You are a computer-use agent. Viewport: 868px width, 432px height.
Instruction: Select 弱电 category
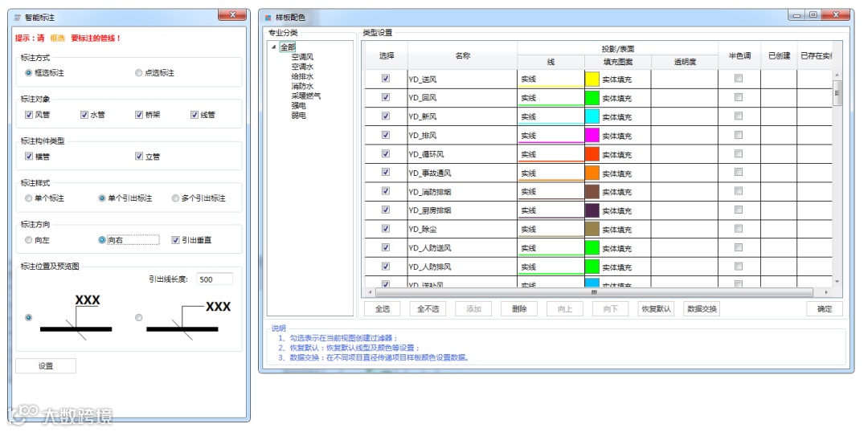point(299,116)
